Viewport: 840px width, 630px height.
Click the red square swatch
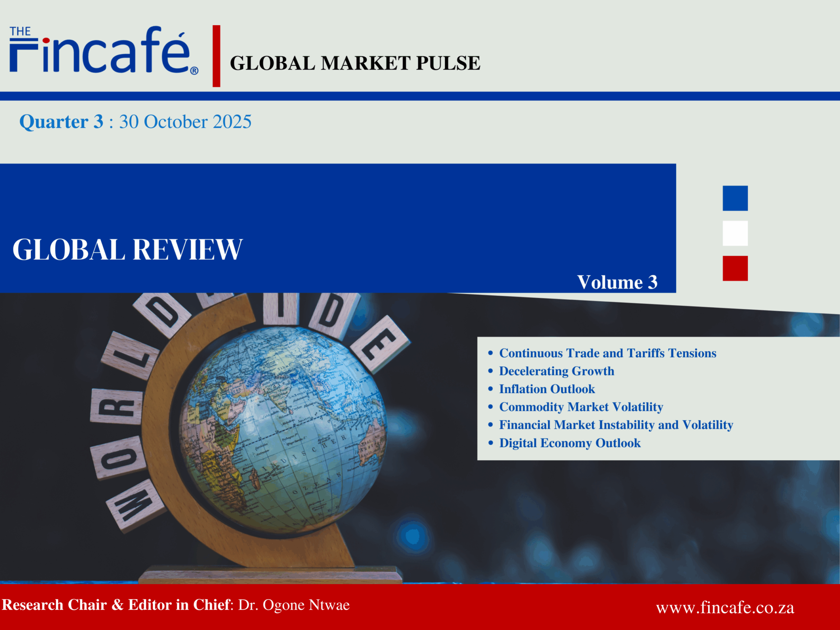coord(735,269)
